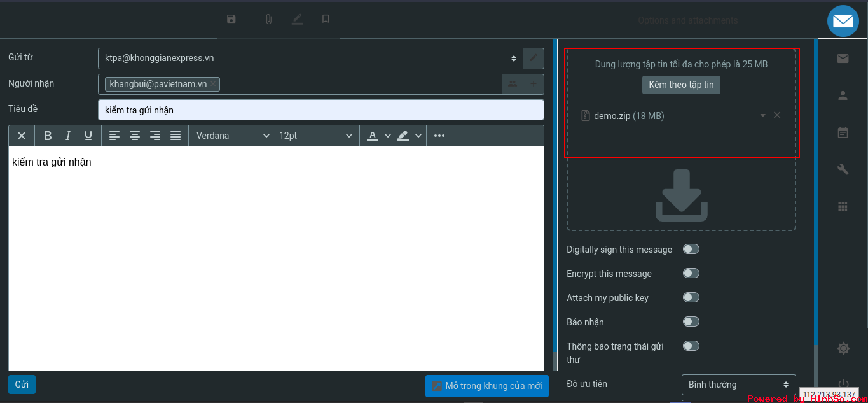
Task: Click the Gửi send button
Action: point(22,385)
